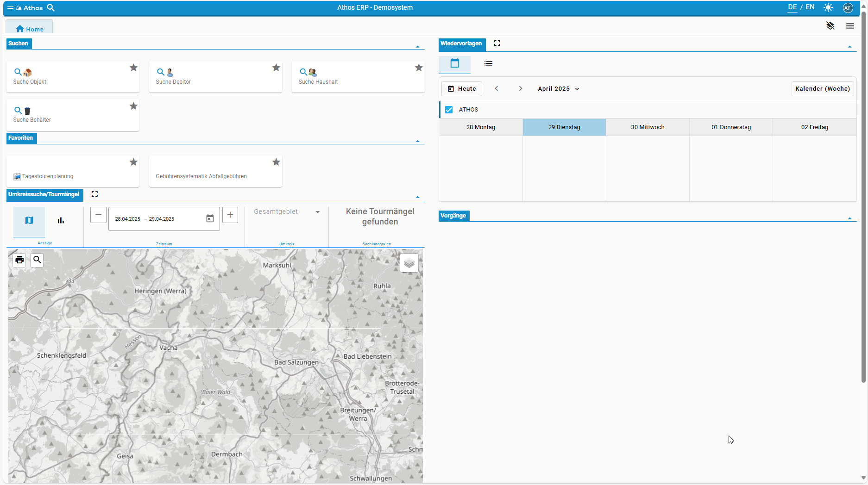Toggle the brightness theme icon
868x485 pixels.
(828, 7)
